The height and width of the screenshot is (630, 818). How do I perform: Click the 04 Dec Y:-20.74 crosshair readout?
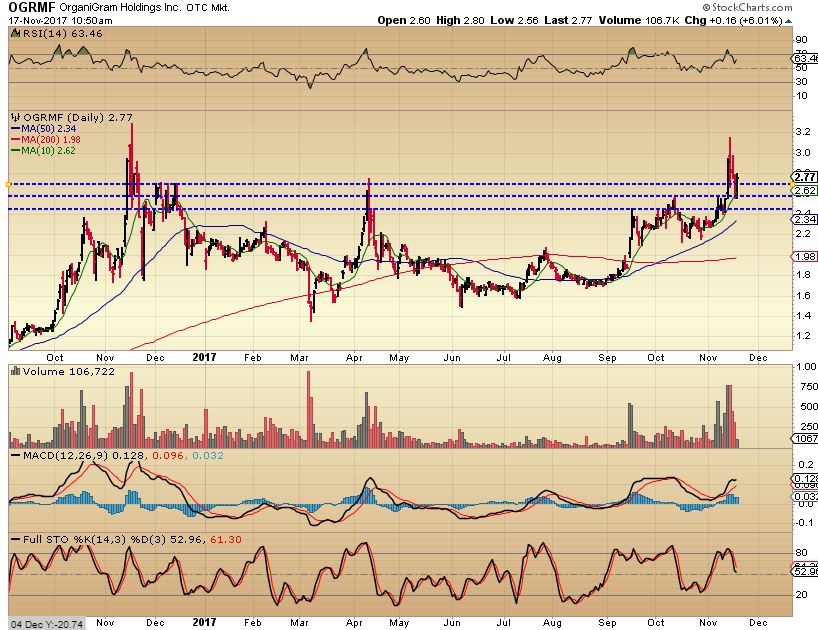coord(47,624)
